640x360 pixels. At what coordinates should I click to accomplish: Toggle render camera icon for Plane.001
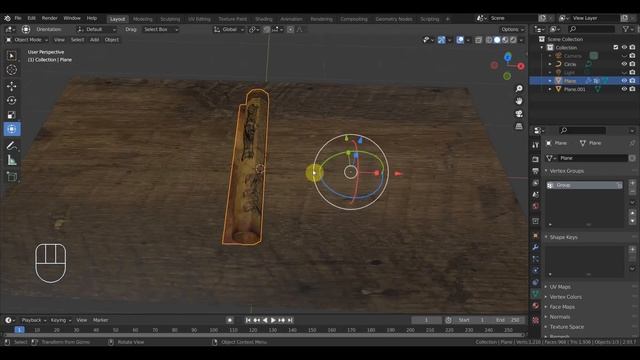[632, 89]
